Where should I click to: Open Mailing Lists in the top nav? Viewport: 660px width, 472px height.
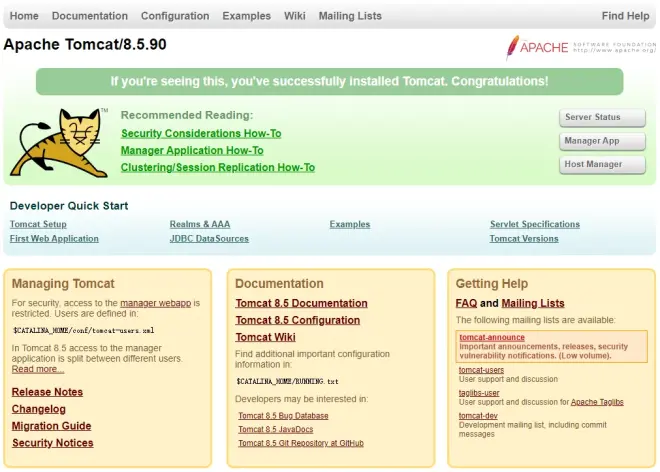[x=350, y=16]
